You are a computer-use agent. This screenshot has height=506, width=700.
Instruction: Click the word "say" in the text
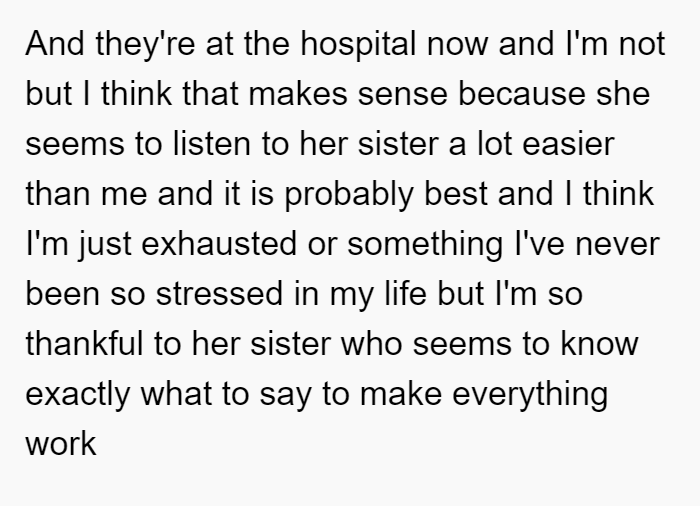click(285, 395)
